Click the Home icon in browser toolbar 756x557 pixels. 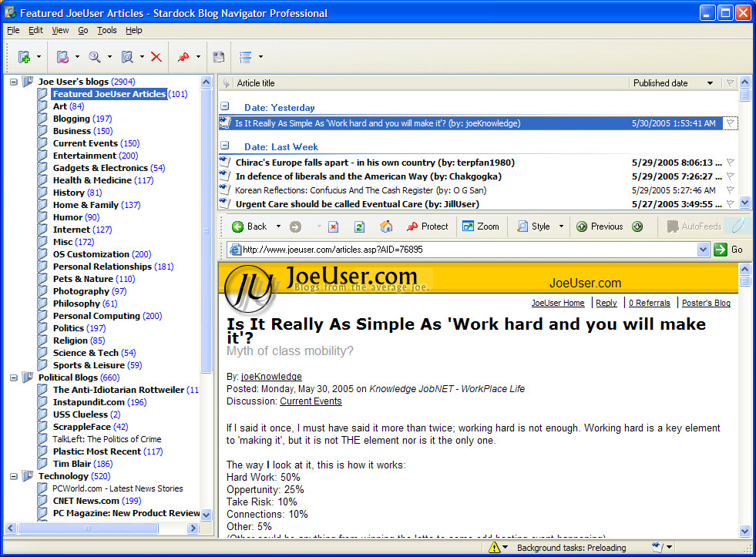(386, 226)
